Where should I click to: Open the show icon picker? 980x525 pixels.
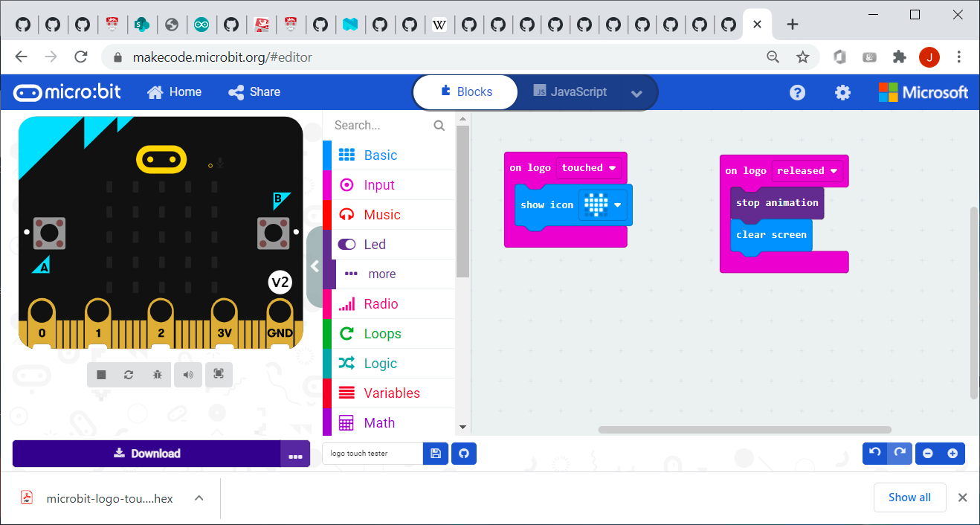[x=605, y=204]
